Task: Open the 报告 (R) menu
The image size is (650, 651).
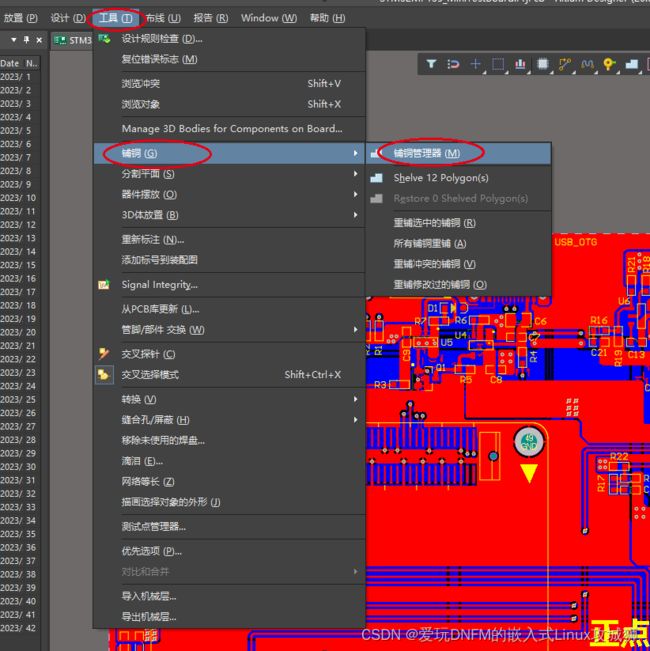Action: (x=210, y=18)
